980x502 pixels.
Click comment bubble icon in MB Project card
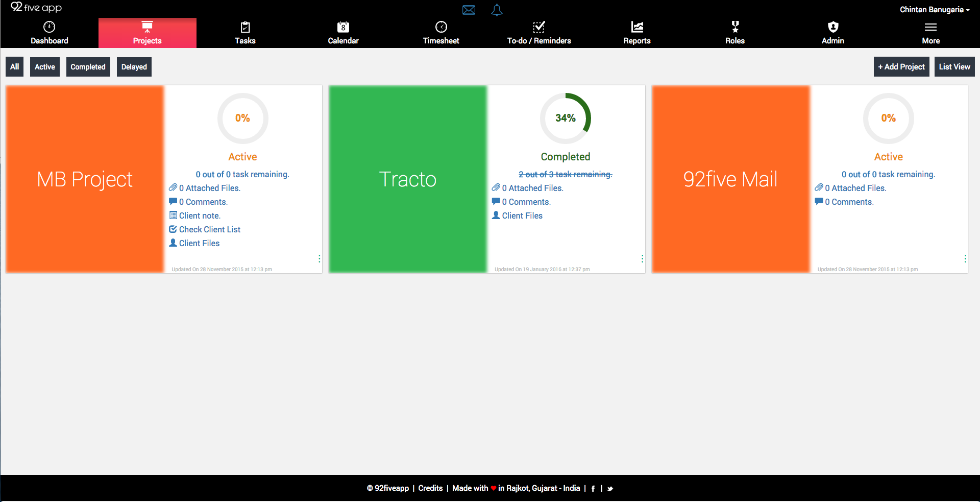coord(173,201)
